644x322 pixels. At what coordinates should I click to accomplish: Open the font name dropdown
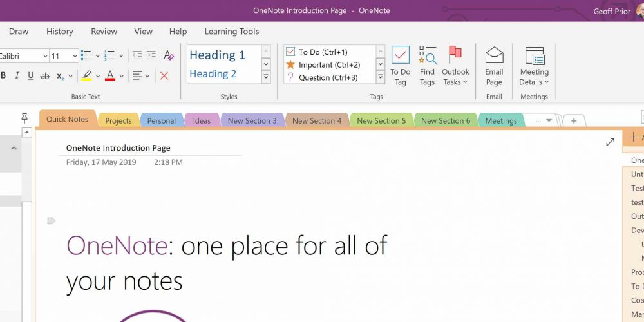click(x=45, y=56)
